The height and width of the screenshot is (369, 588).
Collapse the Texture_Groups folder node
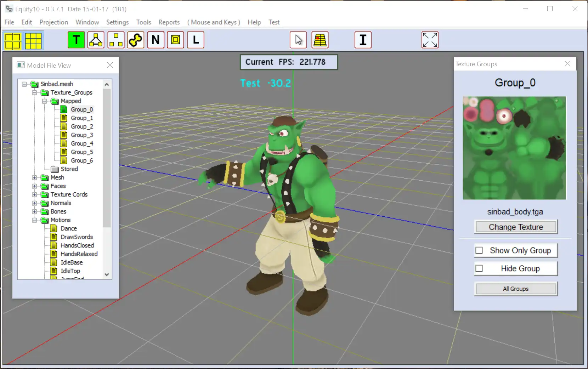pos(34,93)
